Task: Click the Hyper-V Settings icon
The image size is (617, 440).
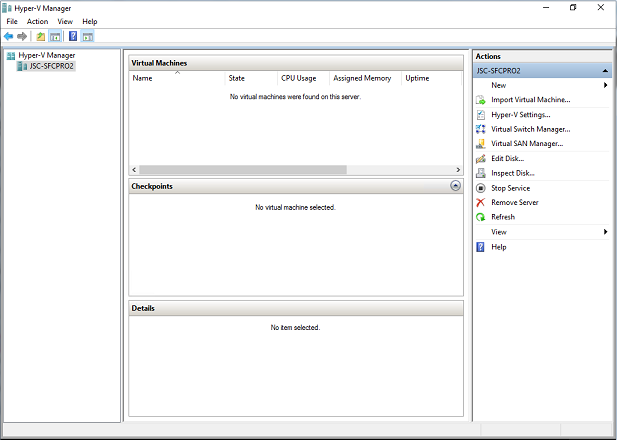Action: pos(480,115)
